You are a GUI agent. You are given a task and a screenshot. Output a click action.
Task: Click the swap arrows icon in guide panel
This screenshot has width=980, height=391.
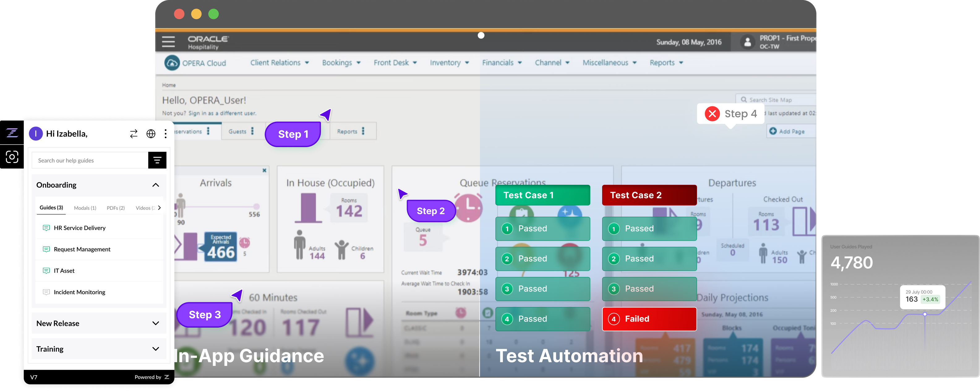pyautogui.click(x=134, y=134)
